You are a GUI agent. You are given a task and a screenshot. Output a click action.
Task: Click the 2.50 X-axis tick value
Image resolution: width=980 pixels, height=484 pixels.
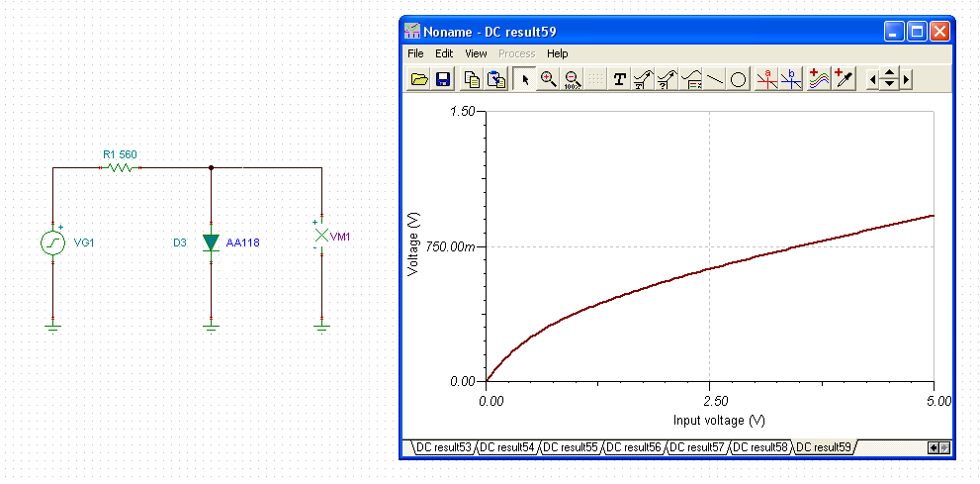[716, 400]
